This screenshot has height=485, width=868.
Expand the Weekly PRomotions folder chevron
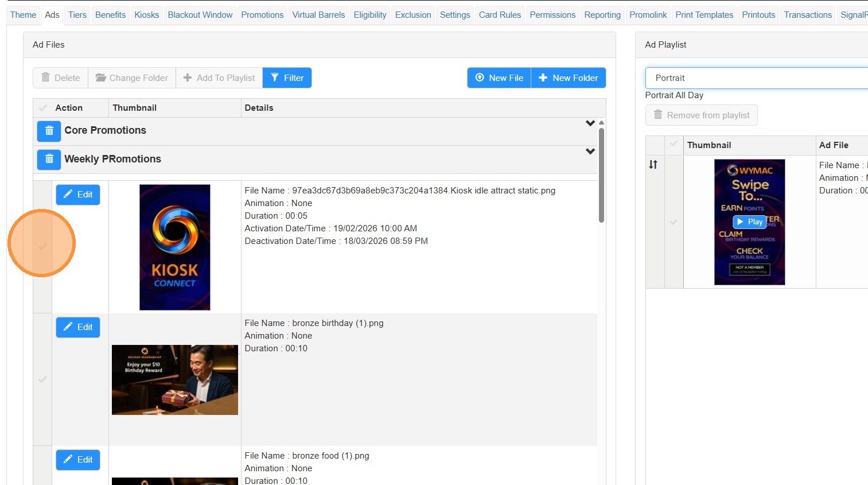point(590,152)
